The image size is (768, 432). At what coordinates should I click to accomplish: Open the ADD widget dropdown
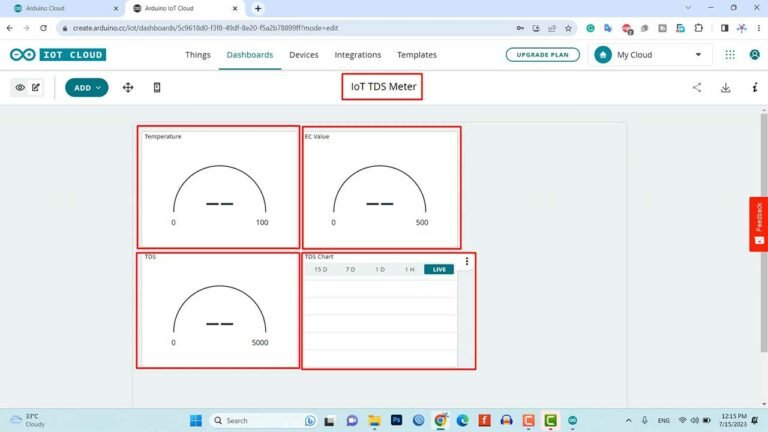click(87, 88)
